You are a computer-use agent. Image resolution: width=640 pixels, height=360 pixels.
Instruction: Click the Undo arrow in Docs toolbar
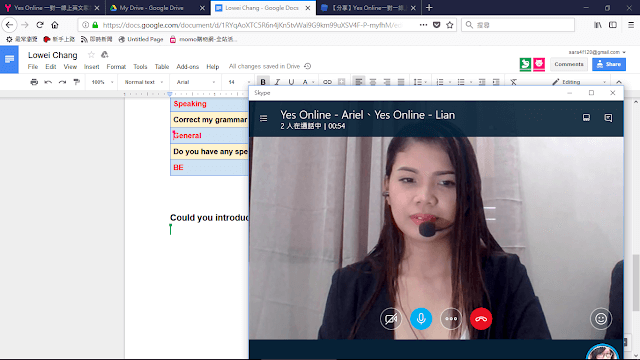click(x=48, y=82)
